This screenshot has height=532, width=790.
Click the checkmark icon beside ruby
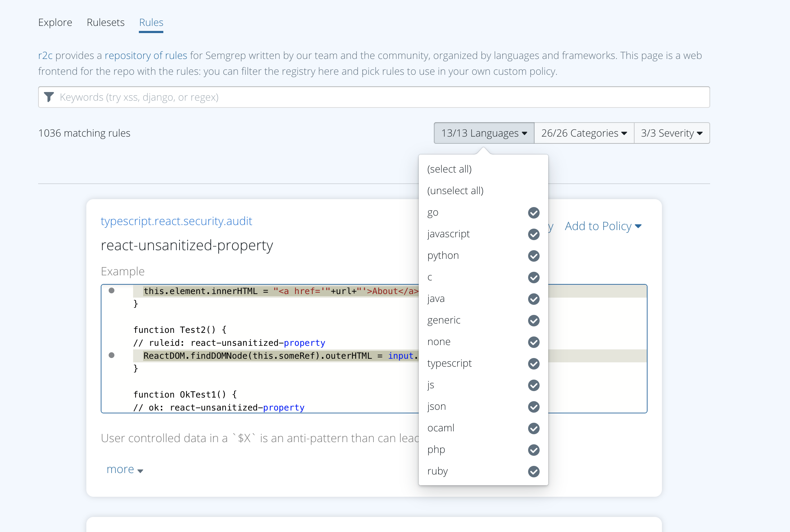(x=534, y=472)
